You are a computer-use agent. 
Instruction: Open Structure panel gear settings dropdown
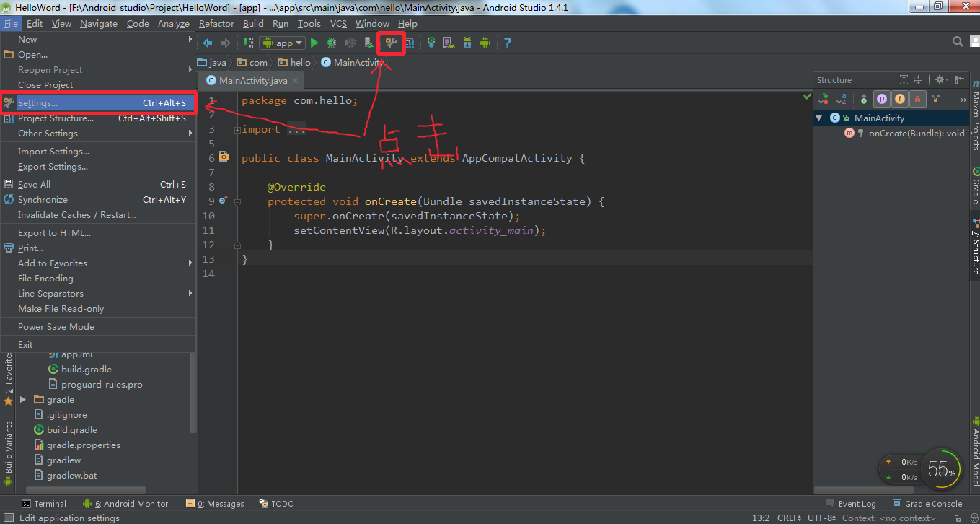[x=941, y=80]
